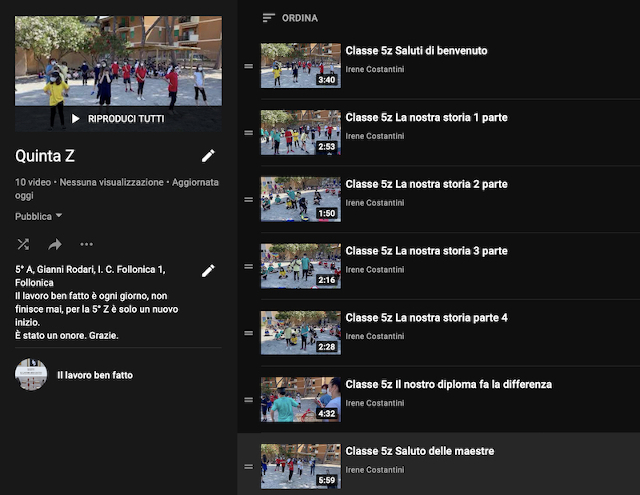Play the thumbnail with duration 2:16
Viewport: 640px width, 495px height.
(x=300, y=266)
